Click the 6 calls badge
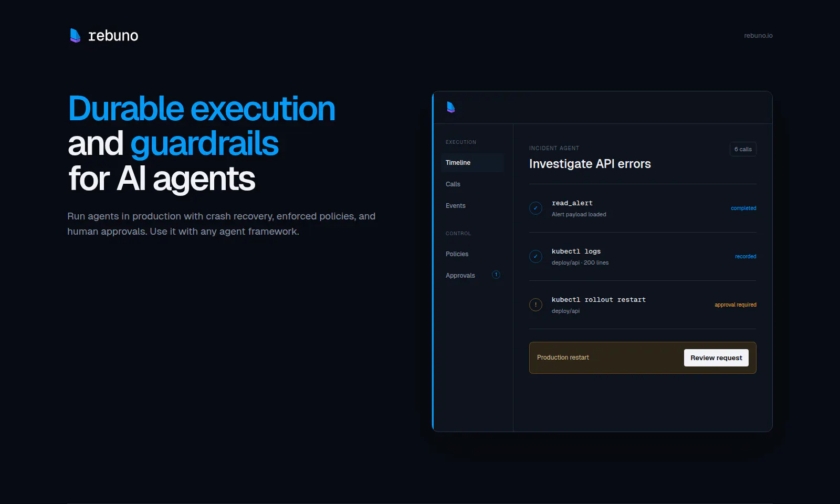This screenshot has height=504, width=840. (743, 149)
